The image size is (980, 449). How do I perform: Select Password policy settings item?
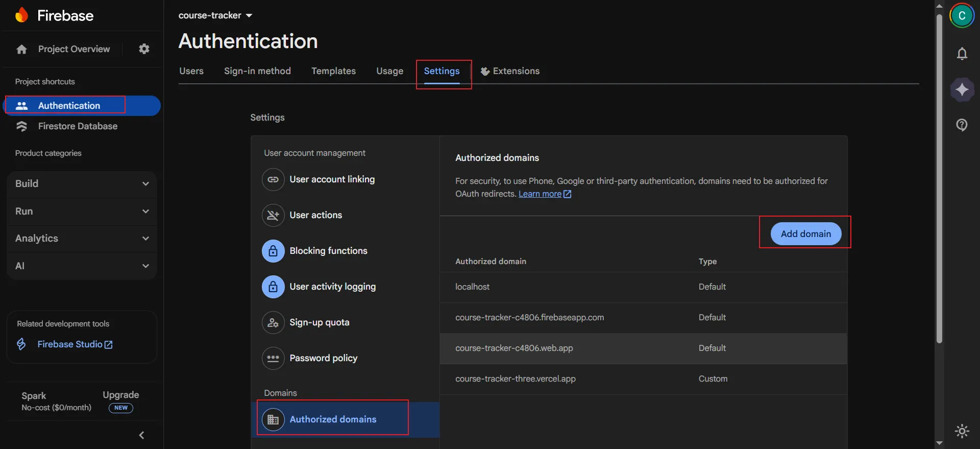coord(323,358)
